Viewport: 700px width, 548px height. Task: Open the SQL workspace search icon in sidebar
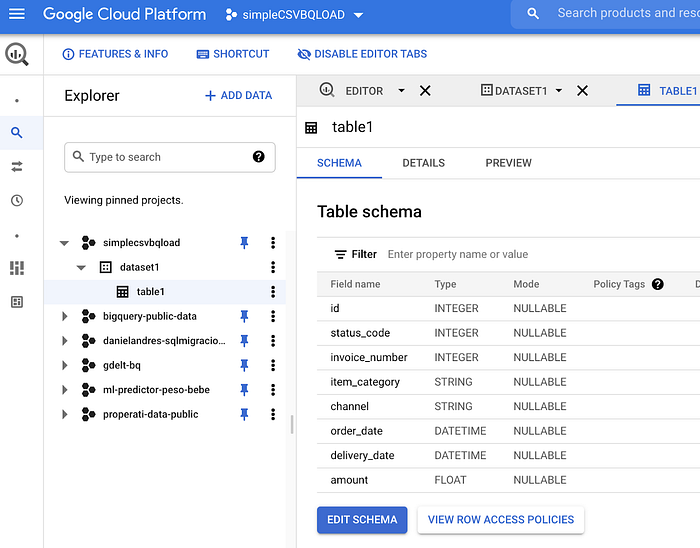coord(17,133)
